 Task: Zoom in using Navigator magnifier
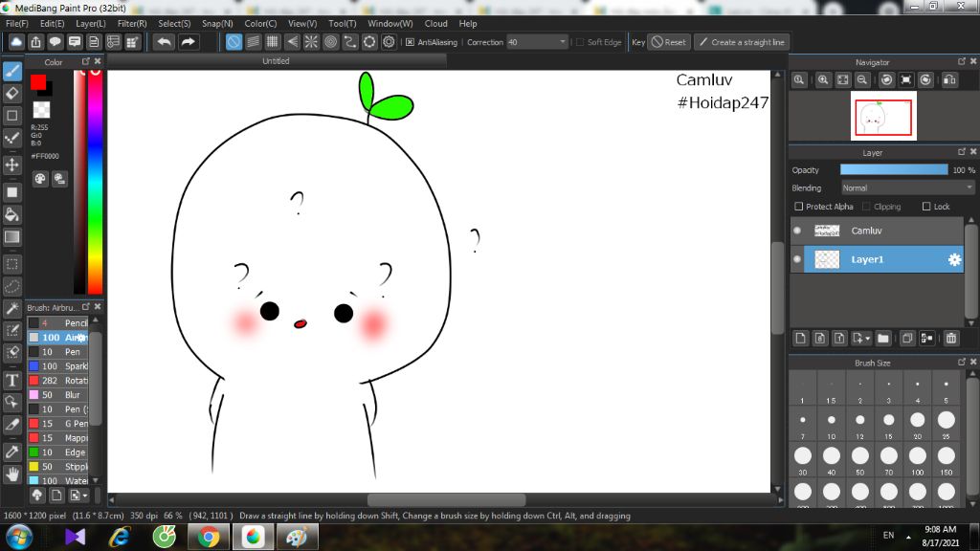pos(823,80)
